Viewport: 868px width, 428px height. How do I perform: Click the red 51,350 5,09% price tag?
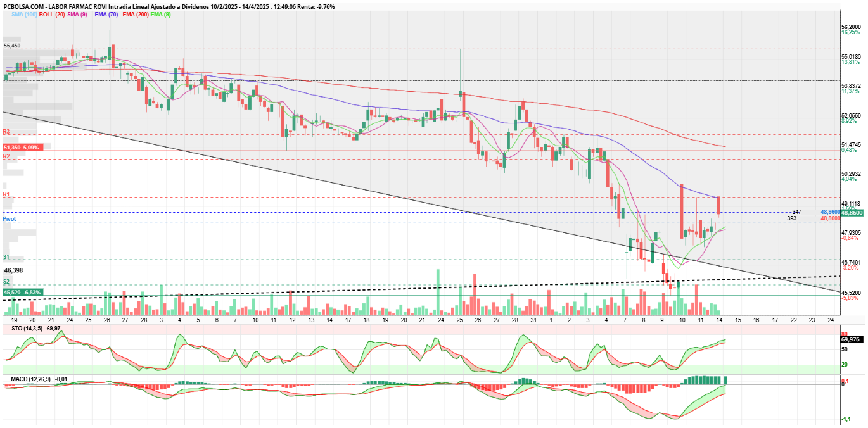(x=23, y=147)
